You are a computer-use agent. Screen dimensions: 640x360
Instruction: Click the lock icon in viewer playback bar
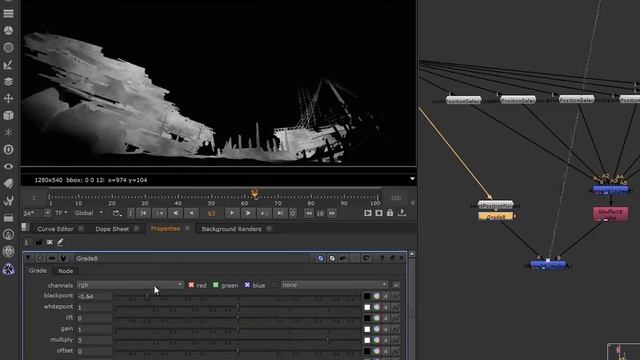click(x=390, y=213)
